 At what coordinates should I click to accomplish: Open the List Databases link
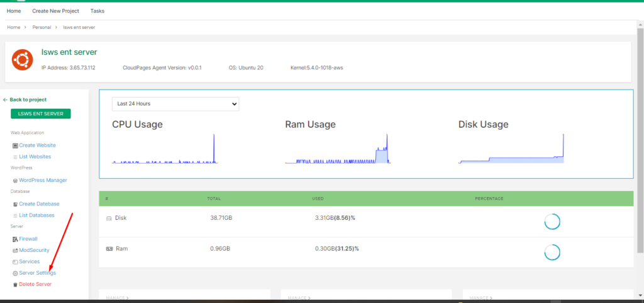pyautogui.click(x=36, y=215)
